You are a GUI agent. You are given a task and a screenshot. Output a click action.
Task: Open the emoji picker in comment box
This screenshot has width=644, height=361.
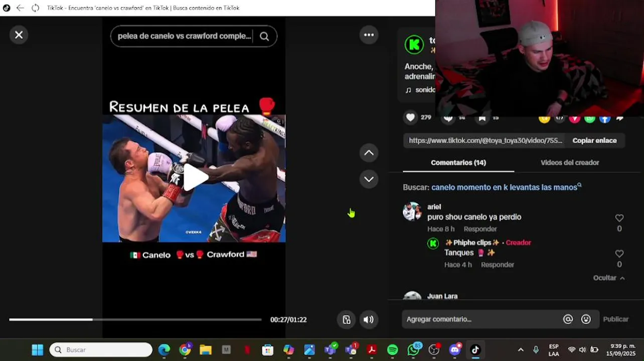click(586, 319)
